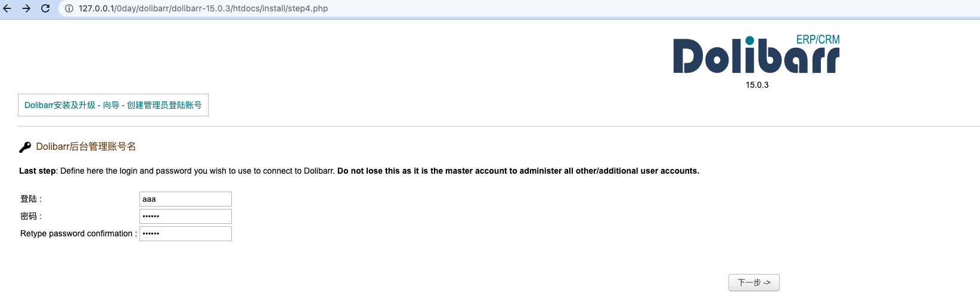
Task: Click the Dolibarr后台管理账号名 heading
Action: [x=86, y=146]
